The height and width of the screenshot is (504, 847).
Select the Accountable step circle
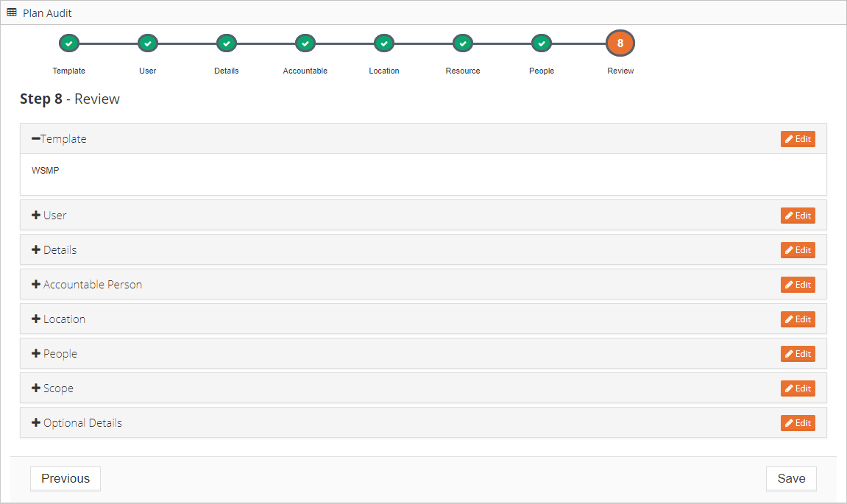305,43
